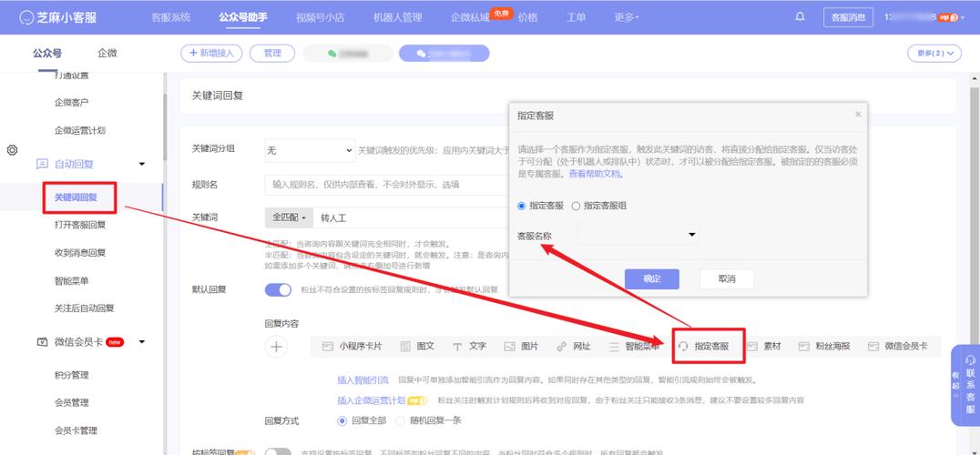This screenshot has width=980, height=455.
Task: Open 收到消息回复 in sidebar
Action: [x=80, y=253]
